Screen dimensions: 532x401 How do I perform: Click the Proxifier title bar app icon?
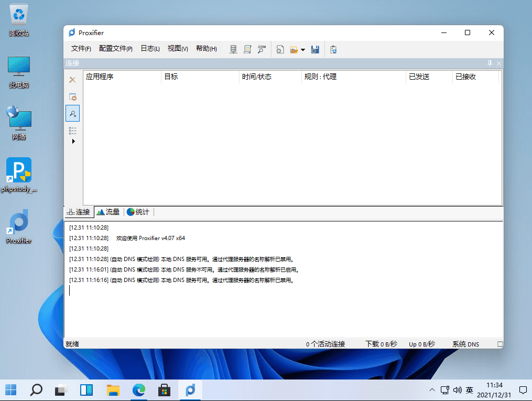[x=72, y=32]
